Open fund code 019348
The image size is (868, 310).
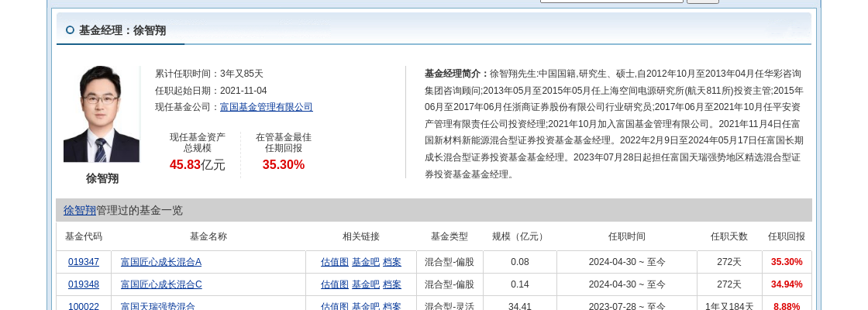click(x=84, y=284)
